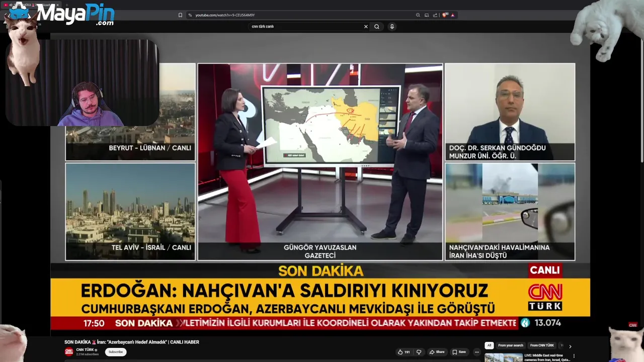Click the zoom magnifier icon in address bar

[418, 15]
